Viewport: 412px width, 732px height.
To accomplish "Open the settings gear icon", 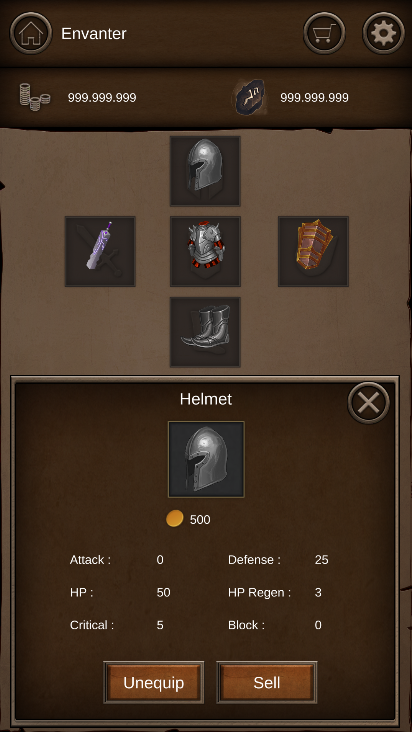I will click(384, 33).
